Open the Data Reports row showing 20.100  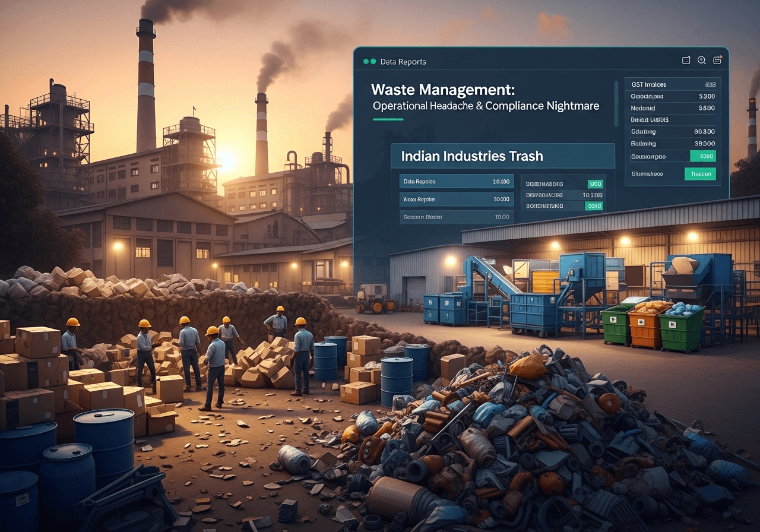(456, 182)
